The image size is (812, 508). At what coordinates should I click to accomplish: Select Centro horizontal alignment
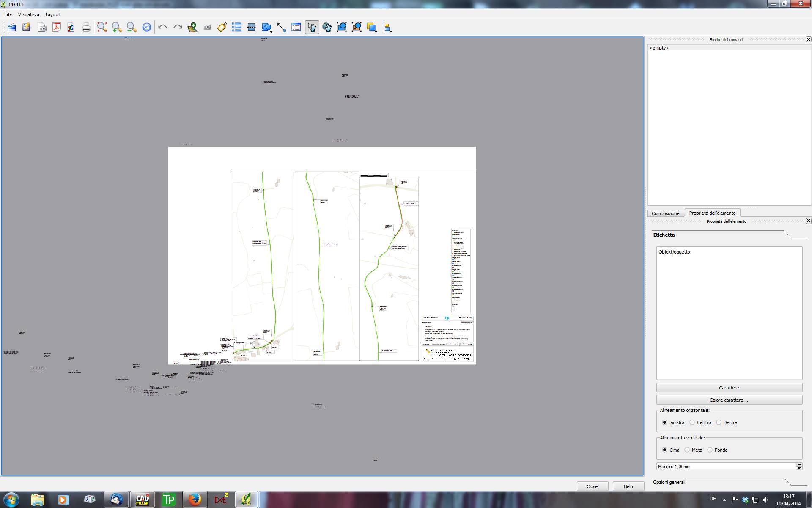pyautogui.click(x=692, y=422)
